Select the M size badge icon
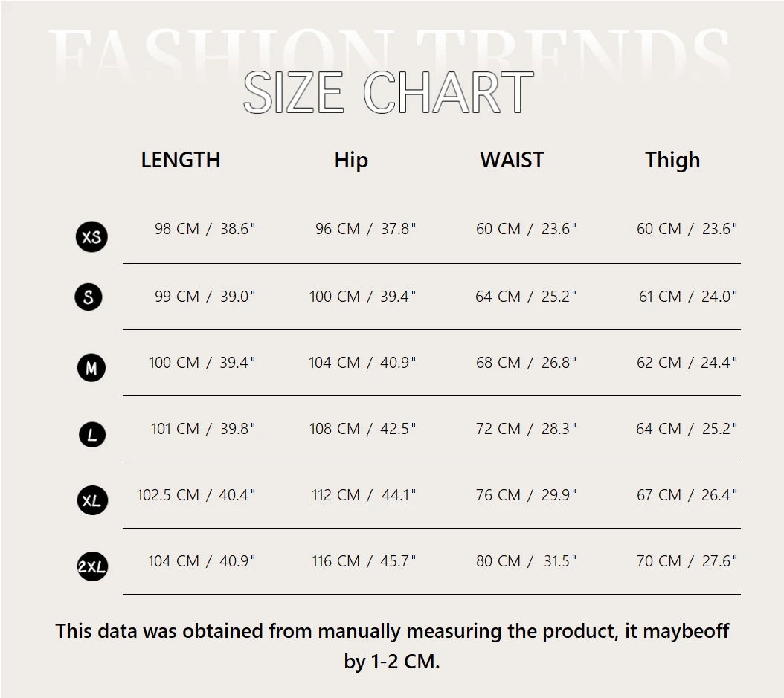 pyautogui.click(x=91, y=368)
